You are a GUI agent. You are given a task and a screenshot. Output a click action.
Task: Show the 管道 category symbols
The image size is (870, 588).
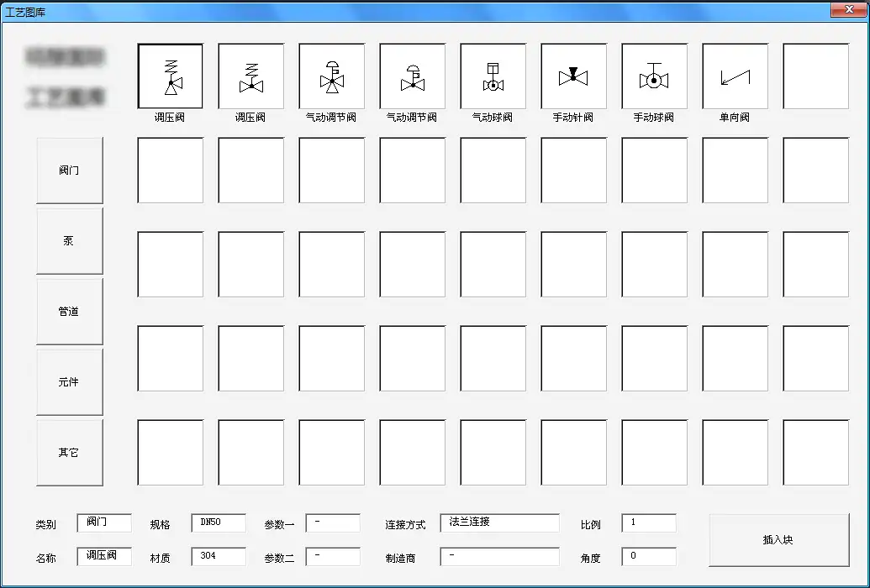[70, 312]
